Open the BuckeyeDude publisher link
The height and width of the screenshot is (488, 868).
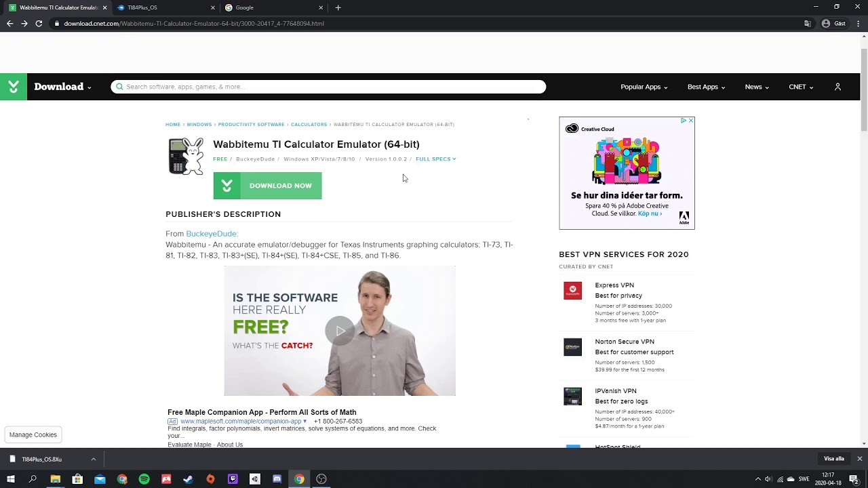212,234
